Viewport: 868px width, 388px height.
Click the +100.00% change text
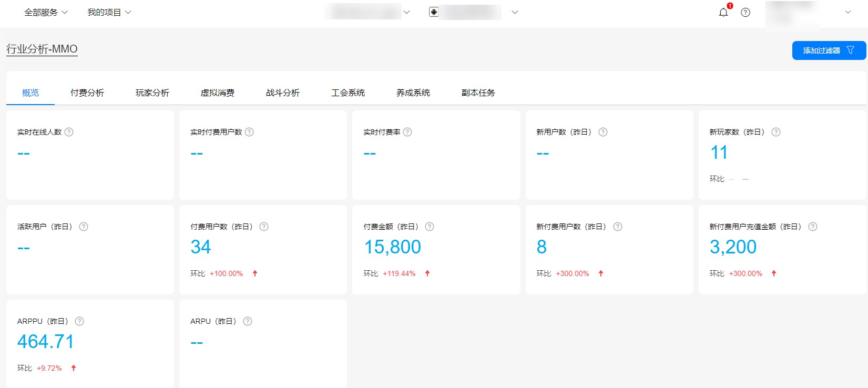point(227,273)
